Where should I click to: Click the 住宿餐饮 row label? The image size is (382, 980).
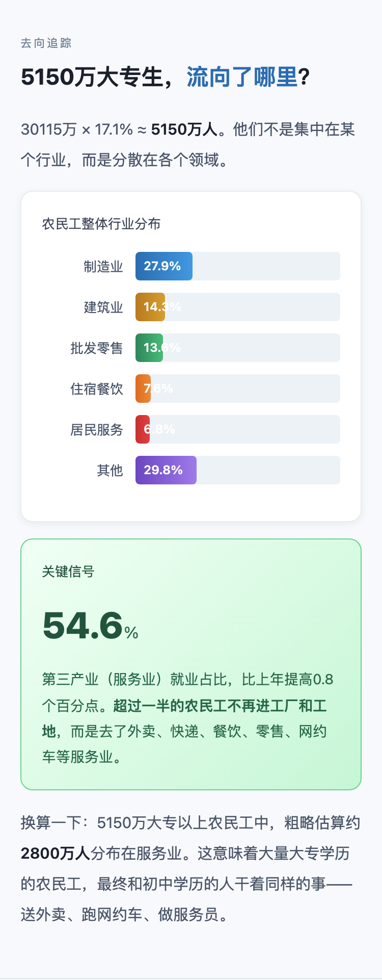97,389
